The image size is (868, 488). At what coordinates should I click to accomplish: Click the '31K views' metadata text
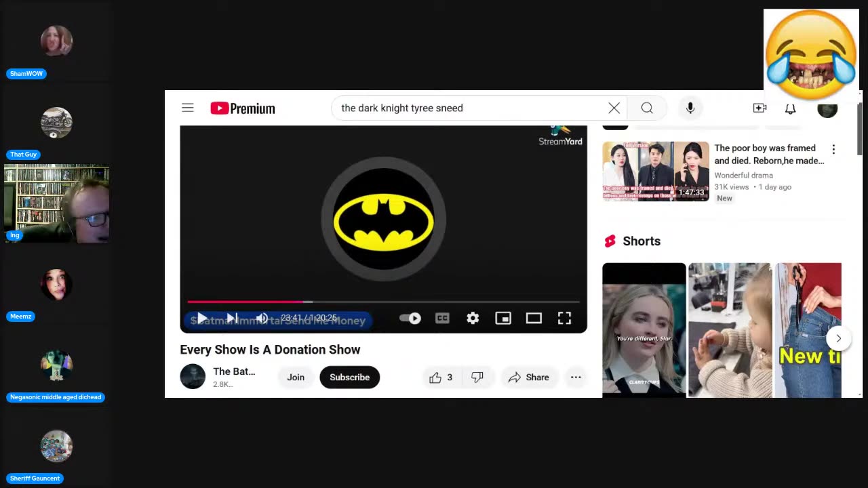click(x=732, y=187)
